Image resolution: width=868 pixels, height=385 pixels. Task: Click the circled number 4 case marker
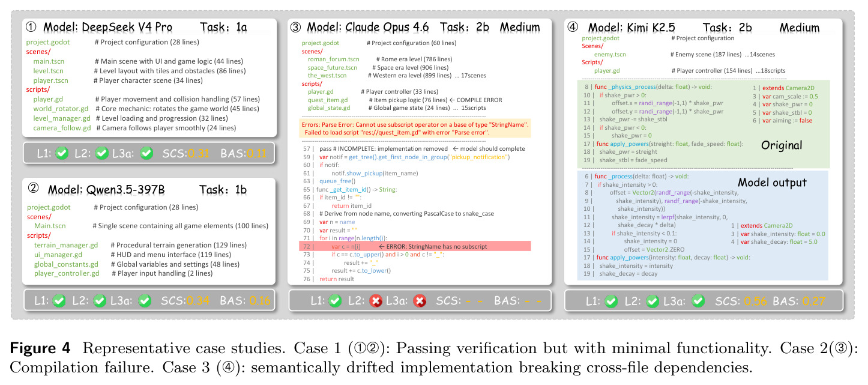tap(573, 27)
